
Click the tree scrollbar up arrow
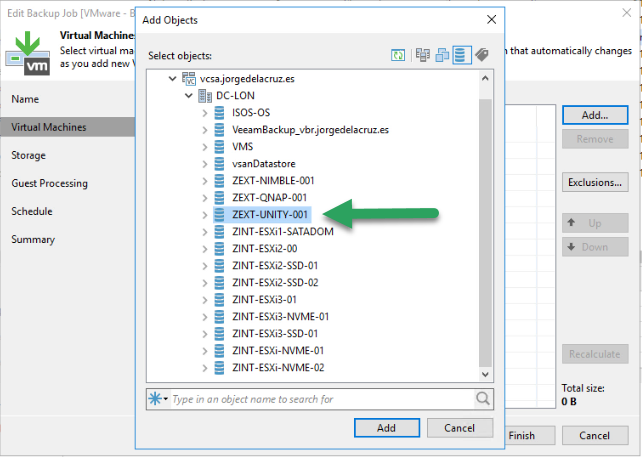(x=486, y=78)
